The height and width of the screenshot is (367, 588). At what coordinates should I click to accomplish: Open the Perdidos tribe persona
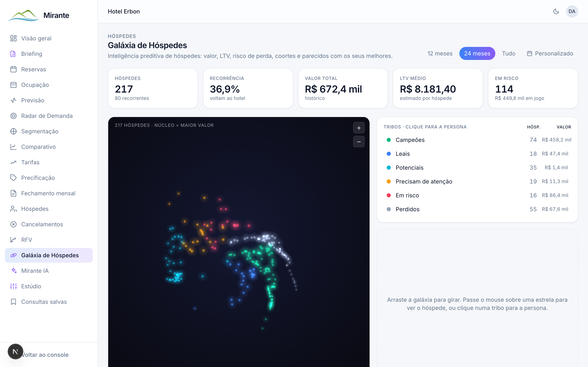click(x=477, y=209)
